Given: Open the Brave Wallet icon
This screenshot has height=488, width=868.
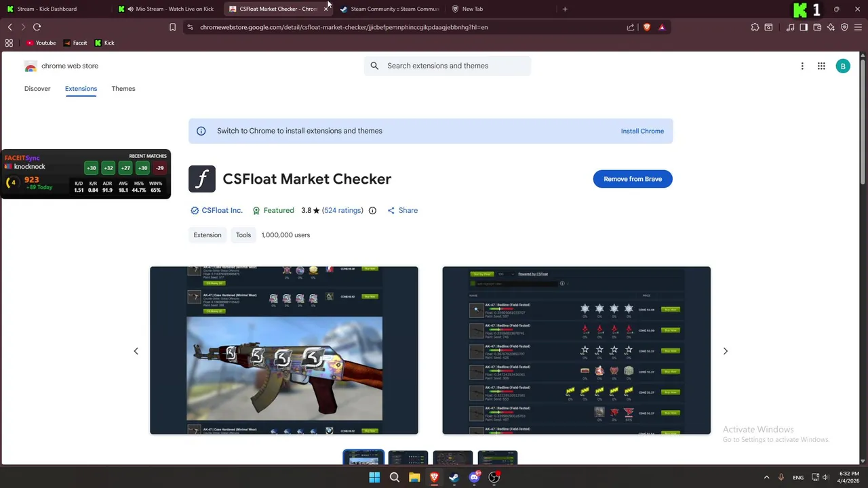Looking at the screenshot, I should coord(817,27).
